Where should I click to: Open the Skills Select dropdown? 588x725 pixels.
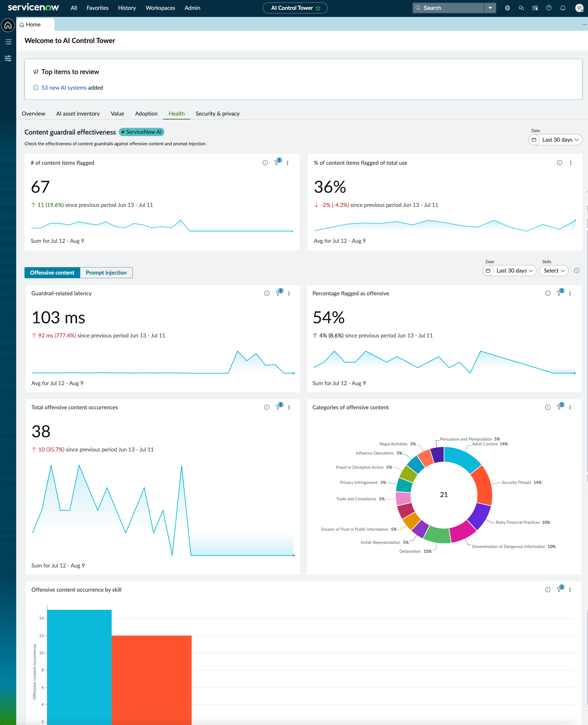tap(554, 270)
